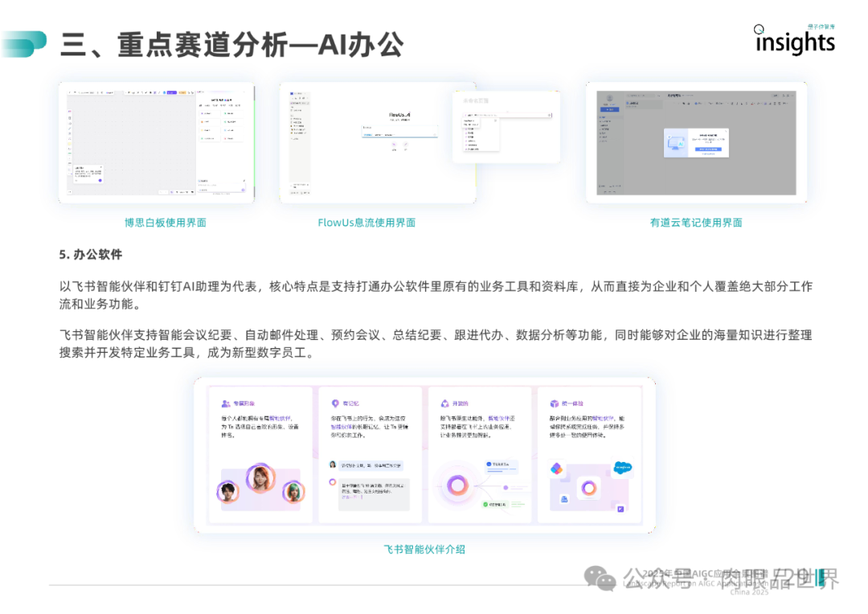The width and height of the screenshot is (868, 614).
Task: Click the people icon beside 专属形象
Action: [226, 403]
